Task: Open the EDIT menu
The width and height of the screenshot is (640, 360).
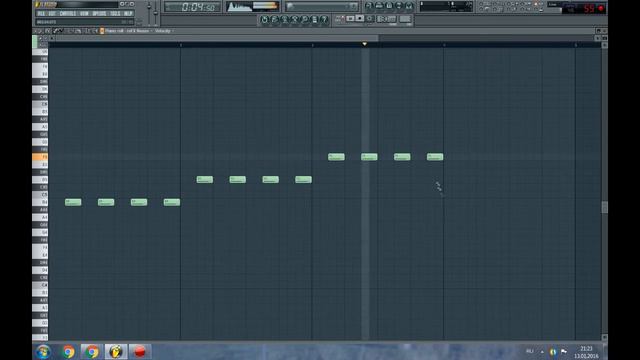Action: [x=52, y=13]
